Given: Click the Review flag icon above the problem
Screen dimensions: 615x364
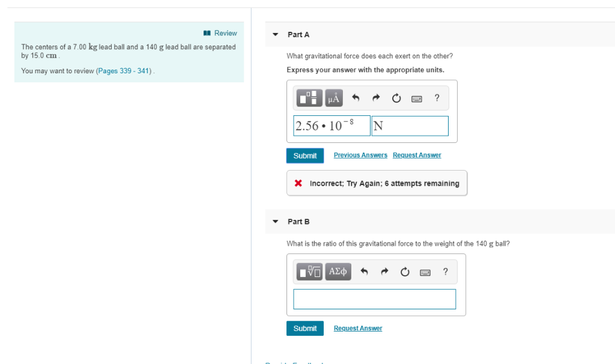Looking at the screenshot, I should click(207, 33).
